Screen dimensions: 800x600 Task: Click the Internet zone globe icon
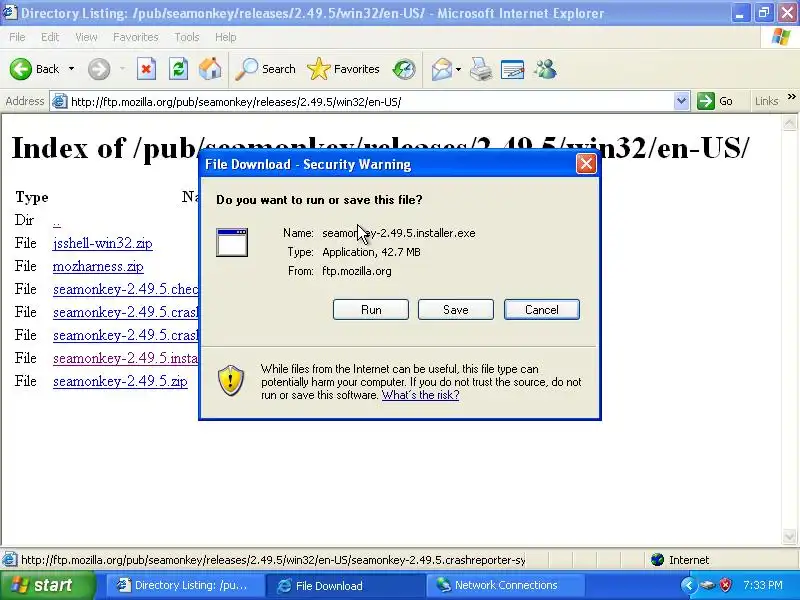[x=658, y=560]
